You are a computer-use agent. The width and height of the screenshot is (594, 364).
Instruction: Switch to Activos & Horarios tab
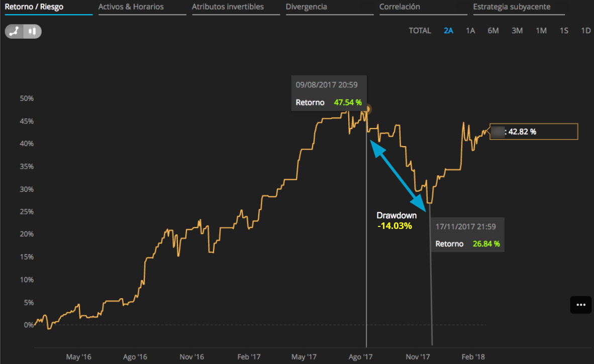point(131,7)
